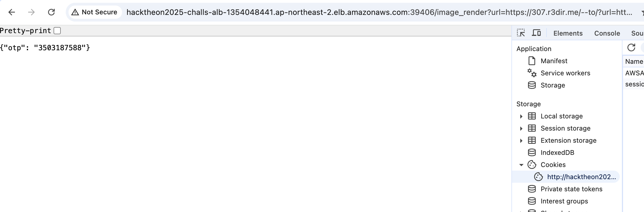
Task: Toggle the Pretty-print checkbox
Action: click(57, 31)
